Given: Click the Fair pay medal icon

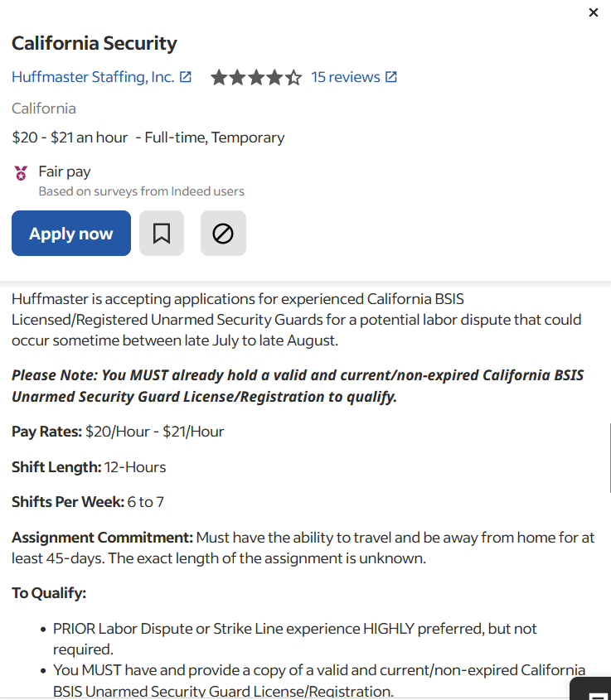Looking at the screenshot, I should tap(21, 173).
